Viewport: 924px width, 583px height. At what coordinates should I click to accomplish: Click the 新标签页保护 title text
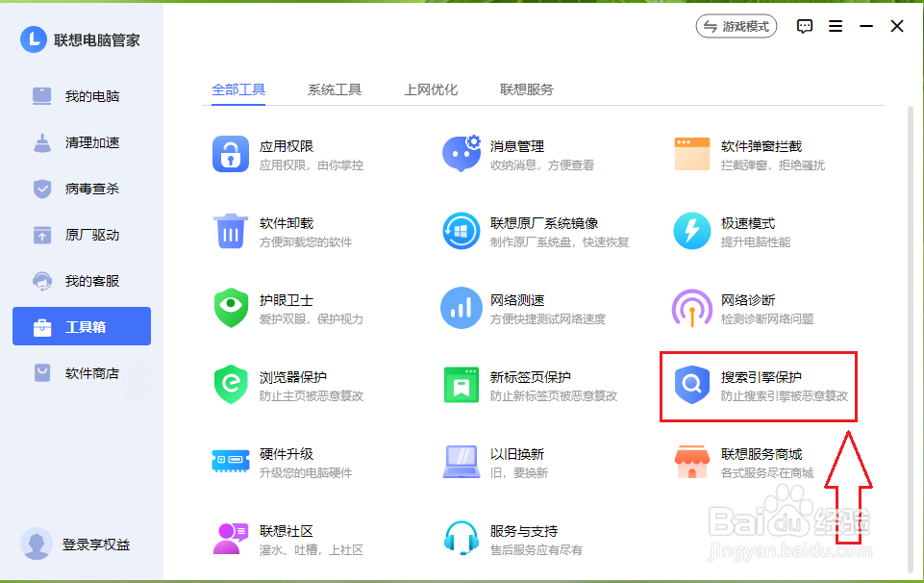[531, 377]
